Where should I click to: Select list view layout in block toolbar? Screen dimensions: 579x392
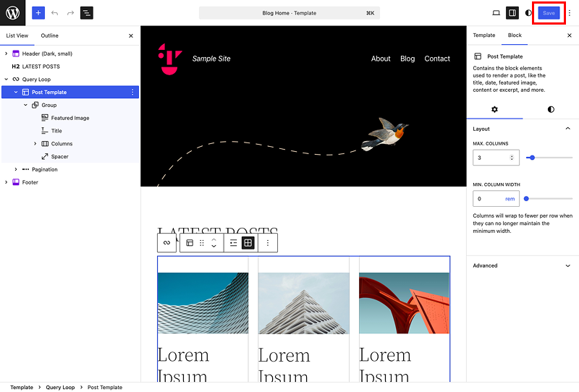click(233, 243)
